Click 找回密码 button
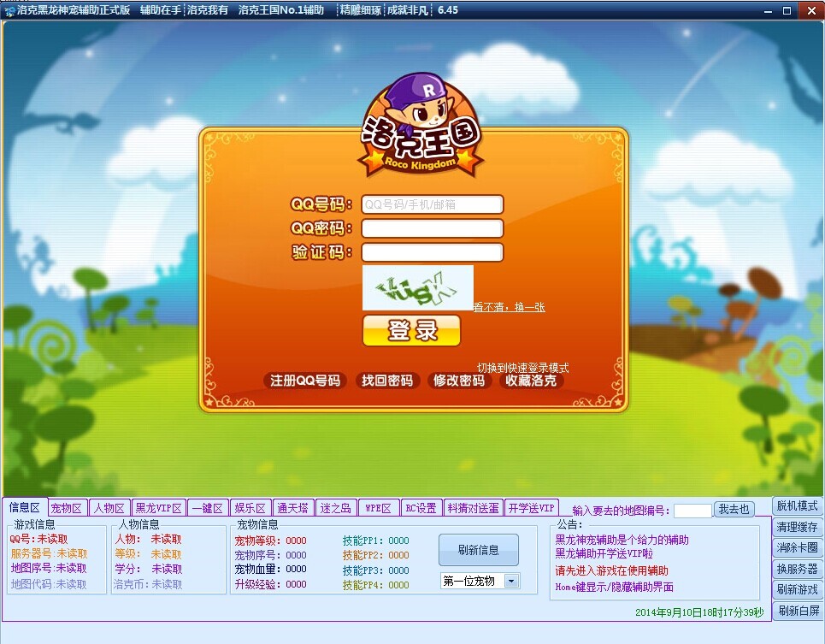Screen dimensions: 825x644 pyautogui.click(x=387, y=381)
